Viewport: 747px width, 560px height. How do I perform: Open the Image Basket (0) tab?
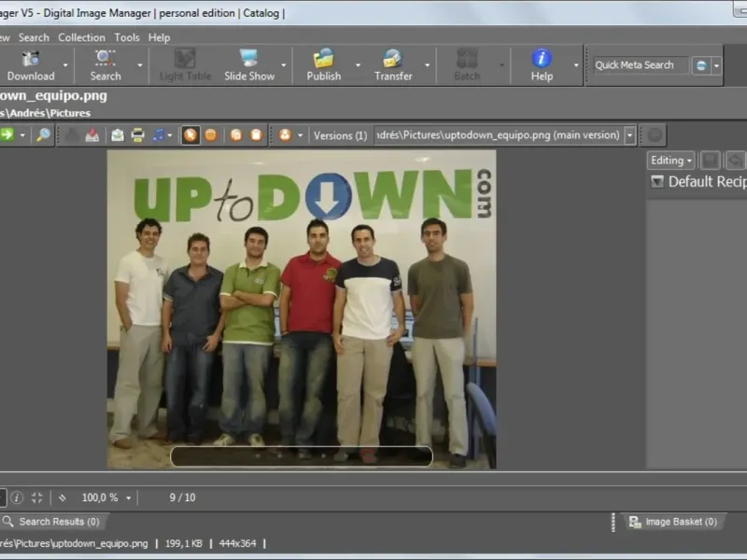pyautogui.click(x=673, y=522)
